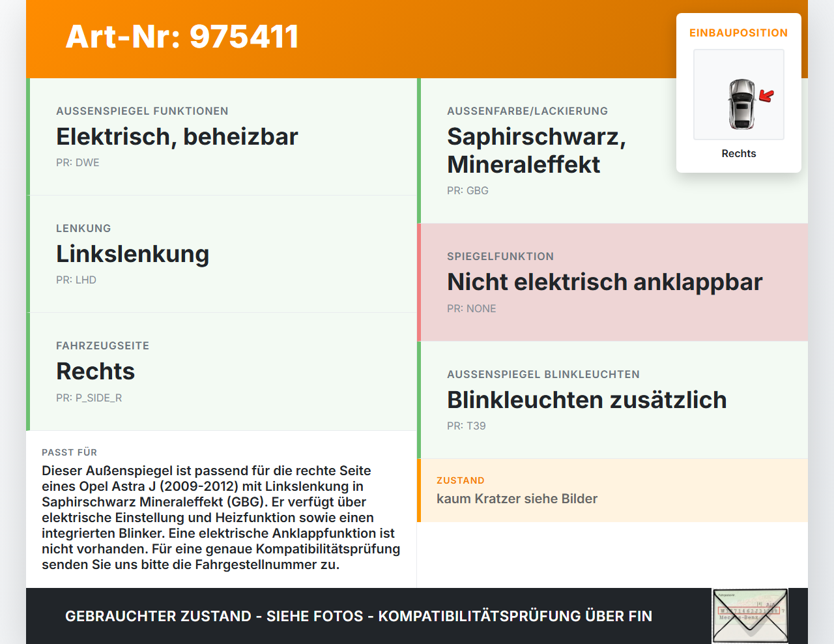
Task: Click the Rechts caption under the car image
Action: [x=739, y=153]
